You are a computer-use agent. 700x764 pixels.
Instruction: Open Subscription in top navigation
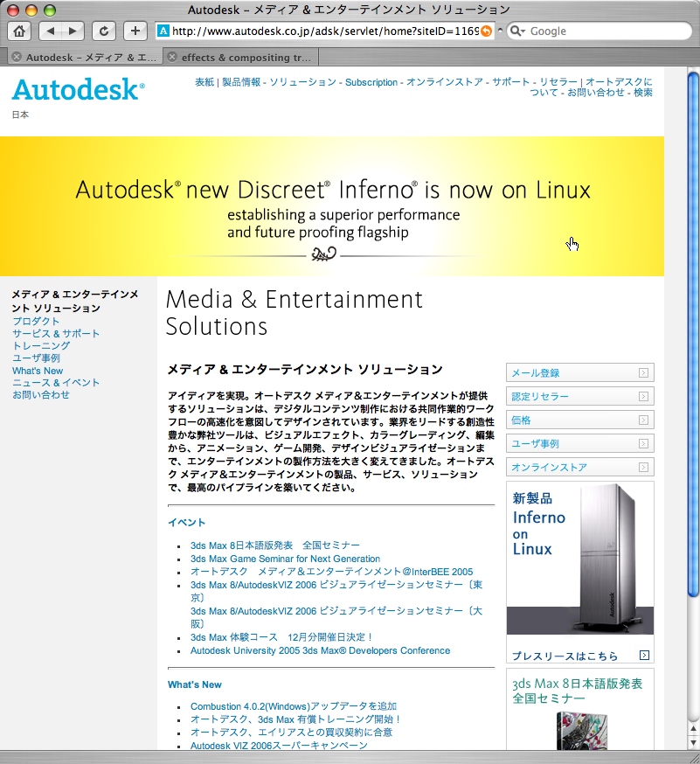click(x=371, y=82)
